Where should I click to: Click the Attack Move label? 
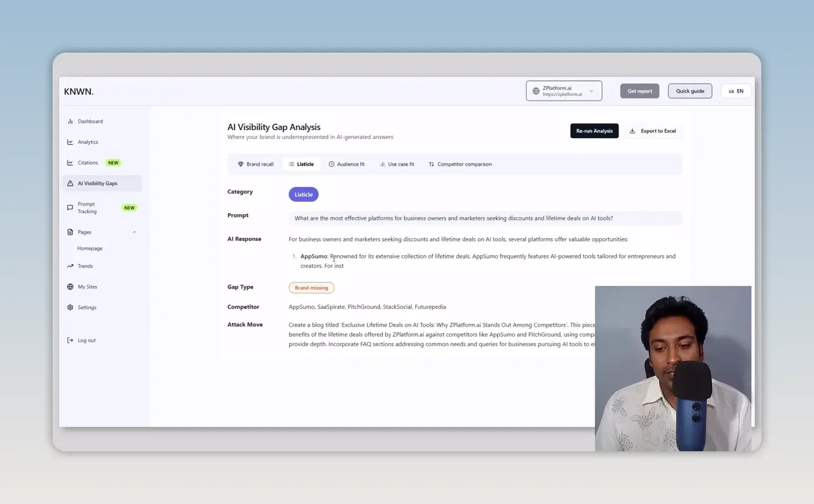coord(245,325)
